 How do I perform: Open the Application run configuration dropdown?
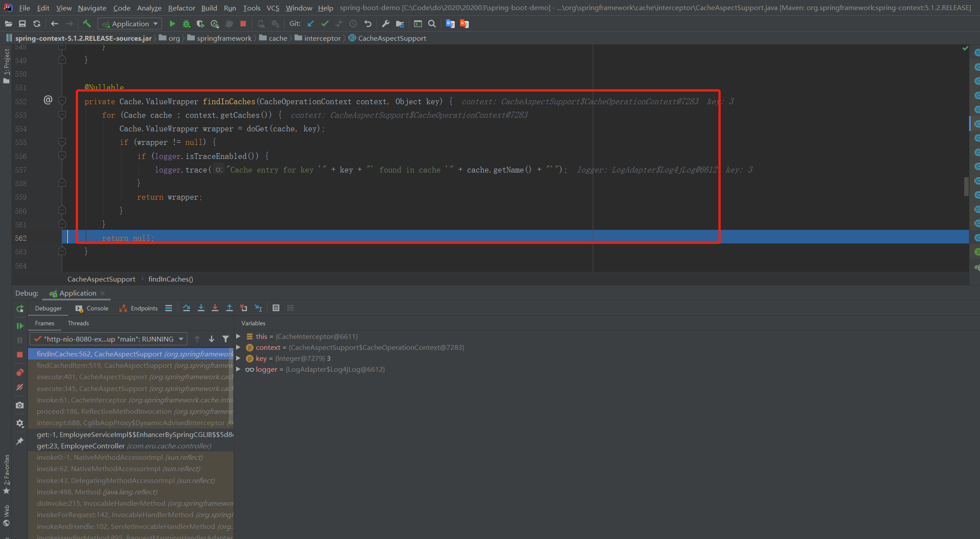(x=130, y=24)
